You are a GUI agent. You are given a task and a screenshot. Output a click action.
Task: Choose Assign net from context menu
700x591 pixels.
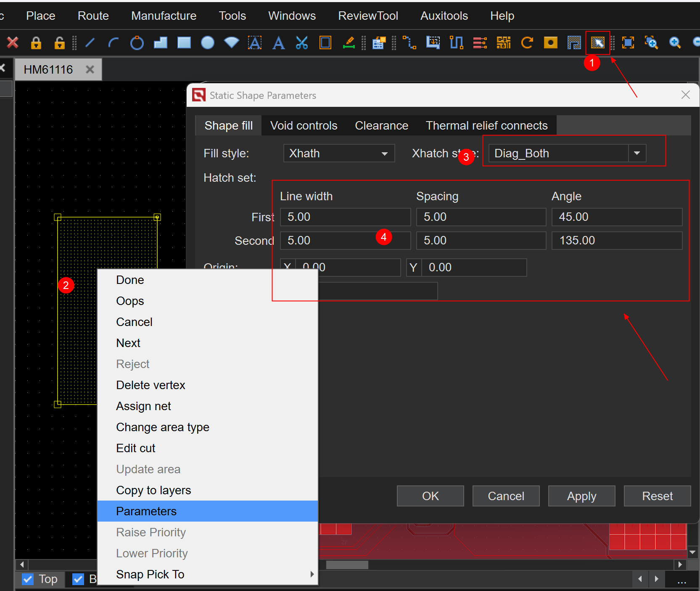[143, 406]
